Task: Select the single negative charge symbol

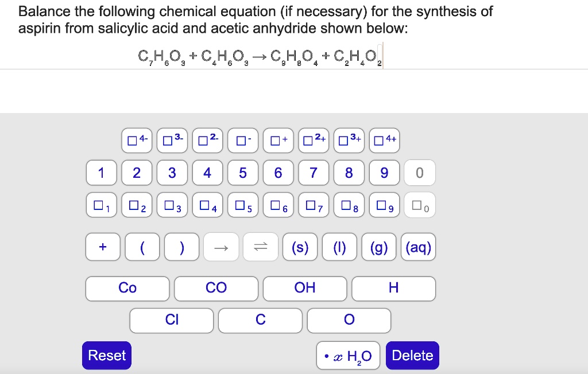Action: 243,140
